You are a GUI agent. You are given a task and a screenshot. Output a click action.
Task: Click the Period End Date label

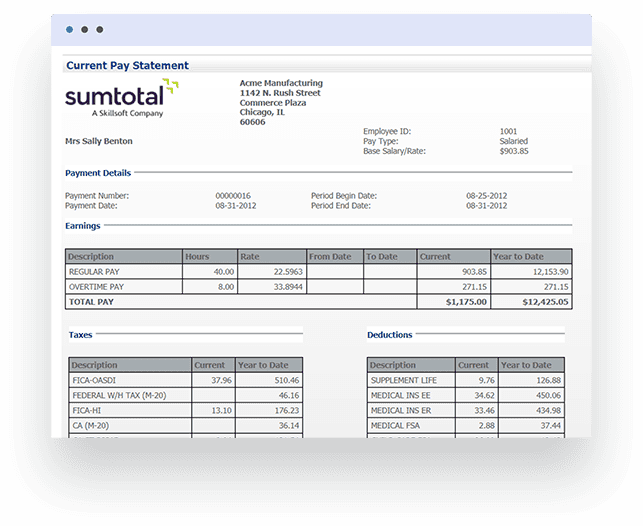tap(340, 205)
